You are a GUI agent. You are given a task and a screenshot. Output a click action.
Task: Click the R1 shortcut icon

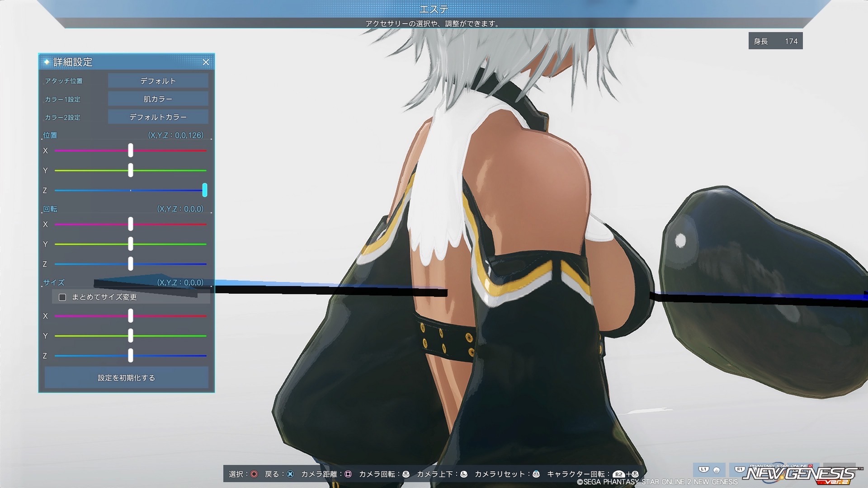tap(740, 469)
